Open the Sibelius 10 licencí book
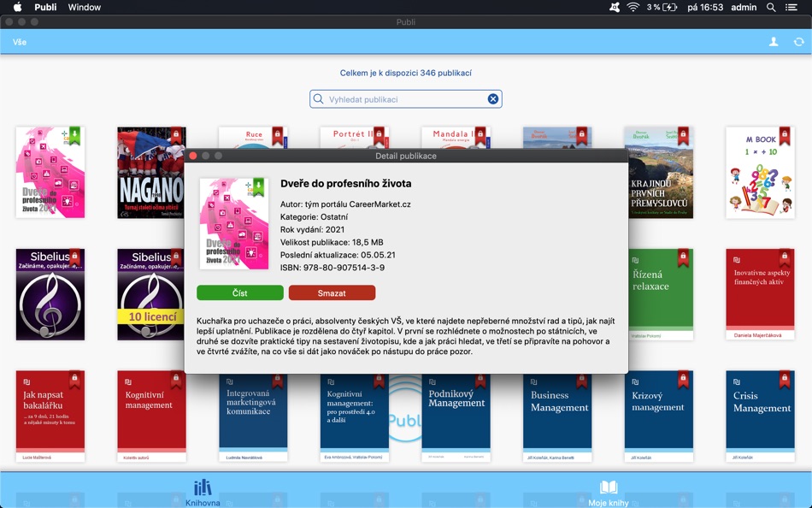Viewport: 812px width, 508px height. (150, 294)
